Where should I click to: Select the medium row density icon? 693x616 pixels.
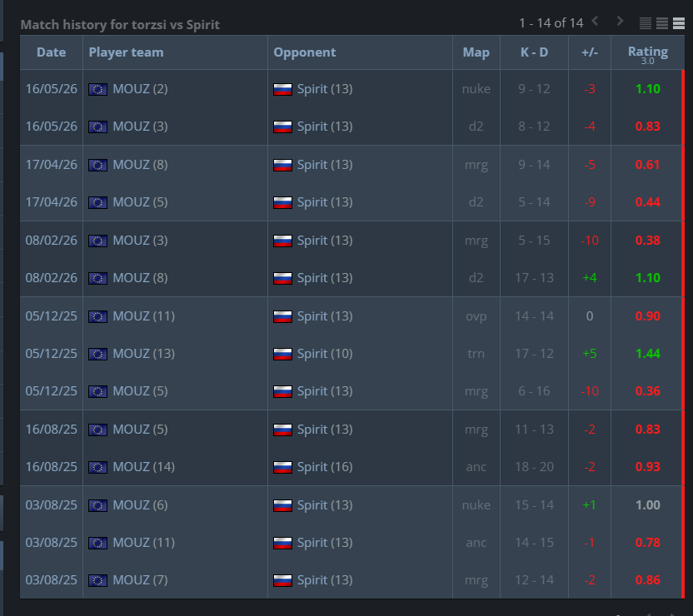(x=662, y=23)
